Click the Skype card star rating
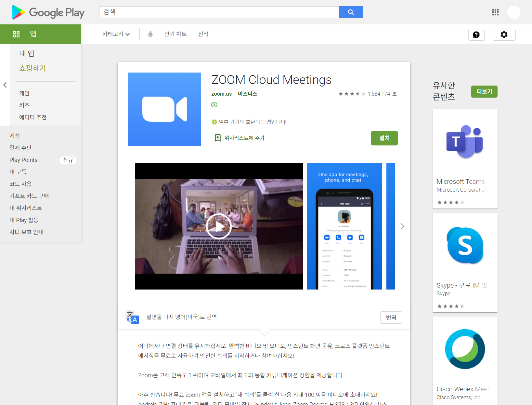This screenshot has width=532, height=405. (450, 306)
